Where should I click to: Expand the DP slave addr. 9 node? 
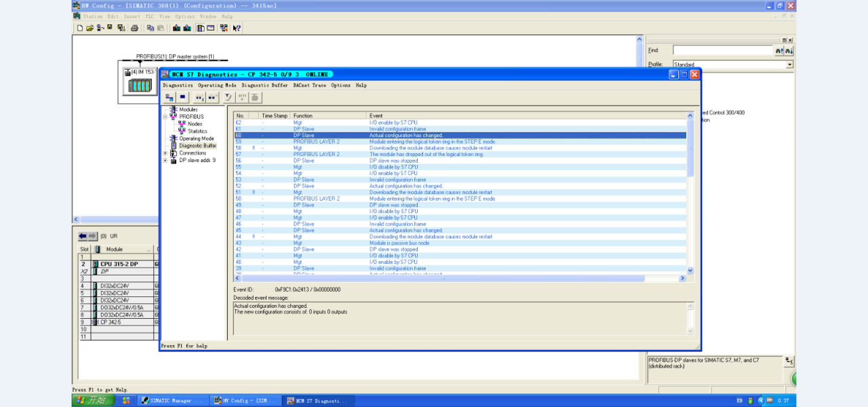click(x=165, y=161)
